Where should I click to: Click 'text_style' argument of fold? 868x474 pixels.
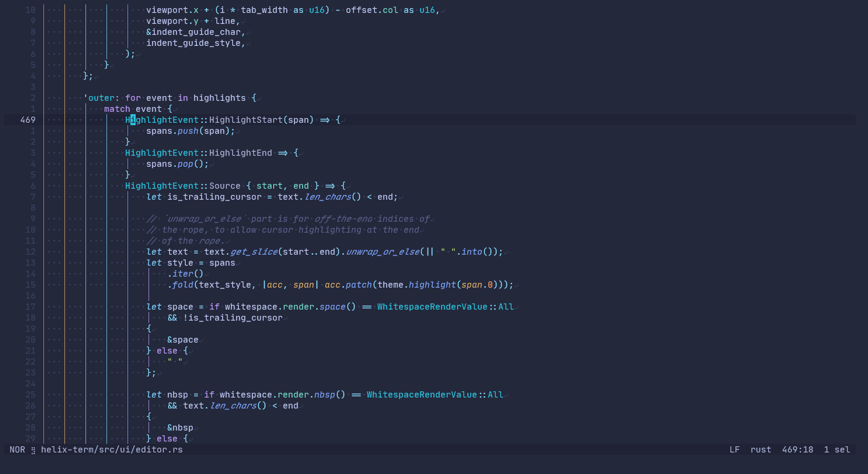pos(225,285)
